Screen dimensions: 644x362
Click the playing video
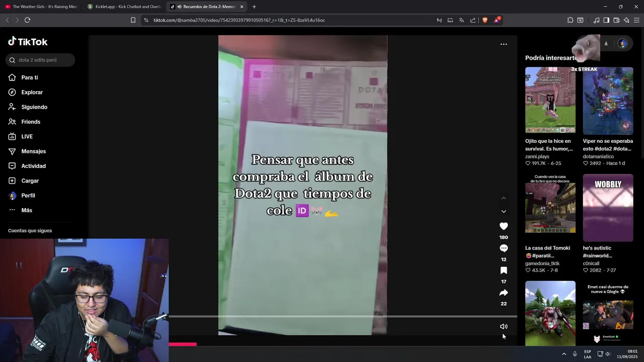(x=302, y=185)
